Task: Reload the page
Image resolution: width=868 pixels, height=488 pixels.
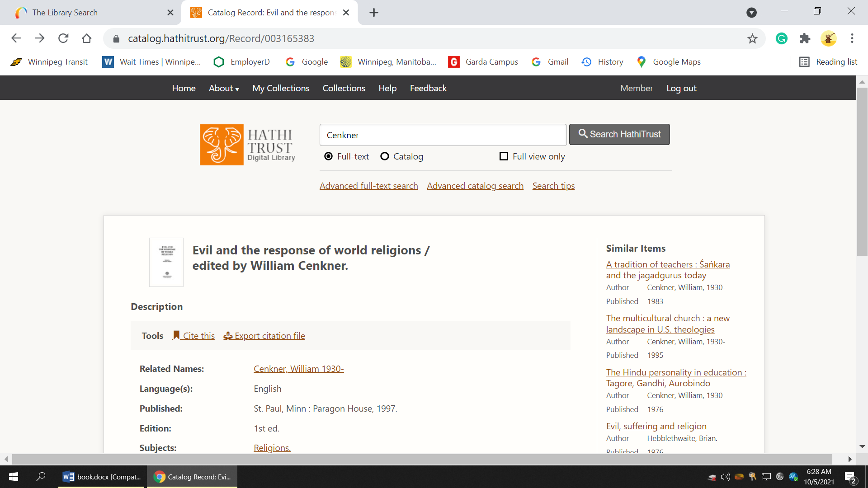Action: pos(63,39)
